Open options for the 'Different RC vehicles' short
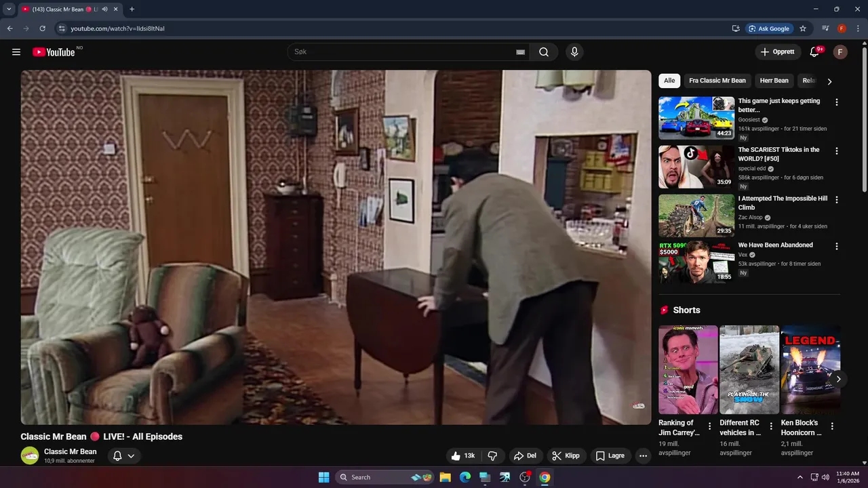 pos(771,426)
